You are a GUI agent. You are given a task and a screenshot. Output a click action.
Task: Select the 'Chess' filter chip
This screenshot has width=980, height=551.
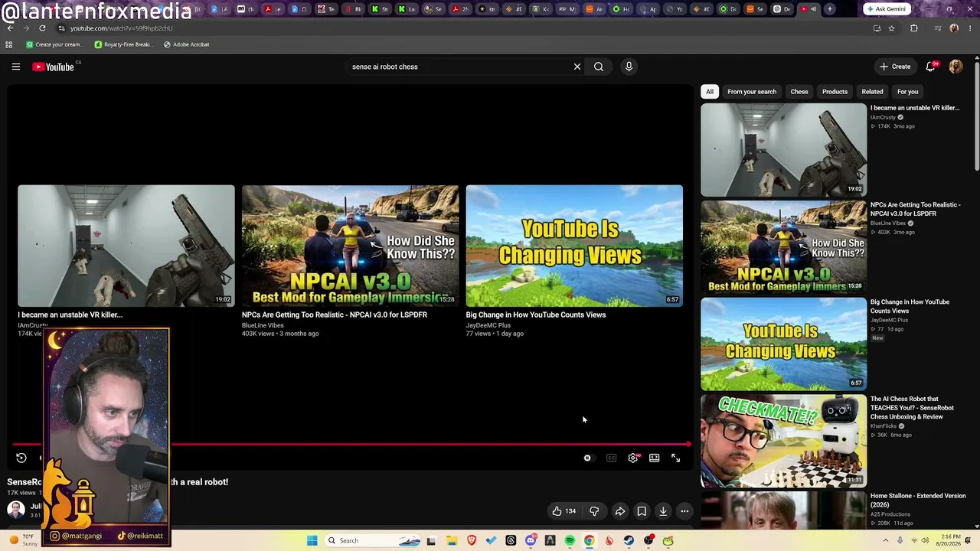click(799, 92)
